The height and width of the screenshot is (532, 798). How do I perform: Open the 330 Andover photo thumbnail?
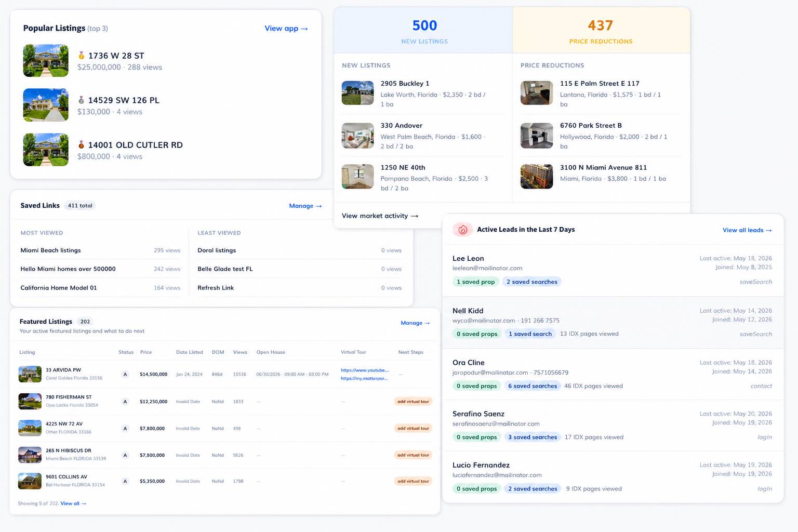coord(358,135)
